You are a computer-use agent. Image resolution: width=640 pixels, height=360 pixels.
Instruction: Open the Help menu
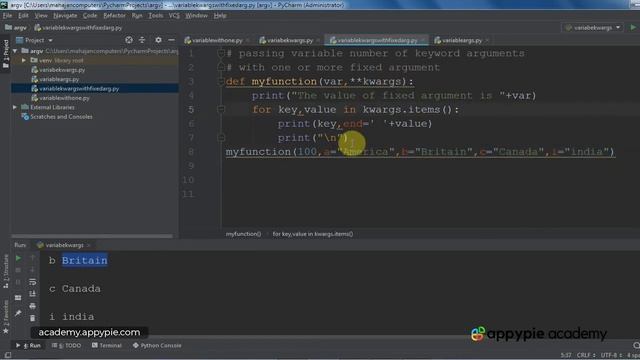(220, 16)
